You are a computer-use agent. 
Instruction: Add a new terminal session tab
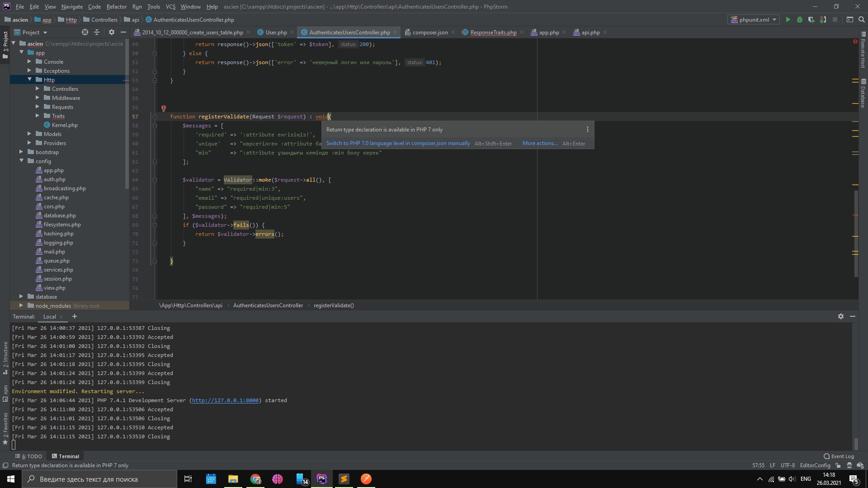pyautogui.click(x=75, y=317)
